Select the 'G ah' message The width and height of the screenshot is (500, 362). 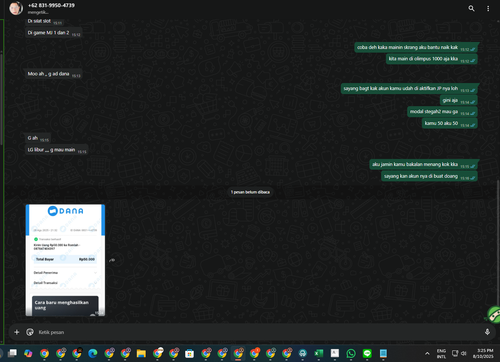coord(38,138)
